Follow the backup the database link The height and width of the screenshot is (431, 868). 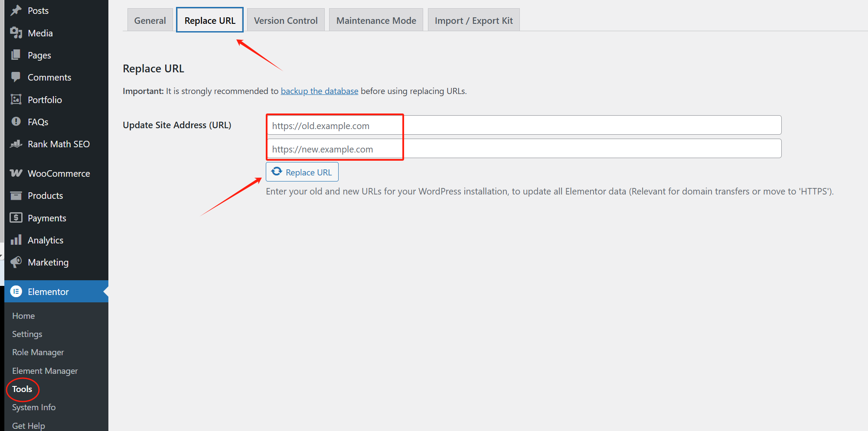[320, 91]
